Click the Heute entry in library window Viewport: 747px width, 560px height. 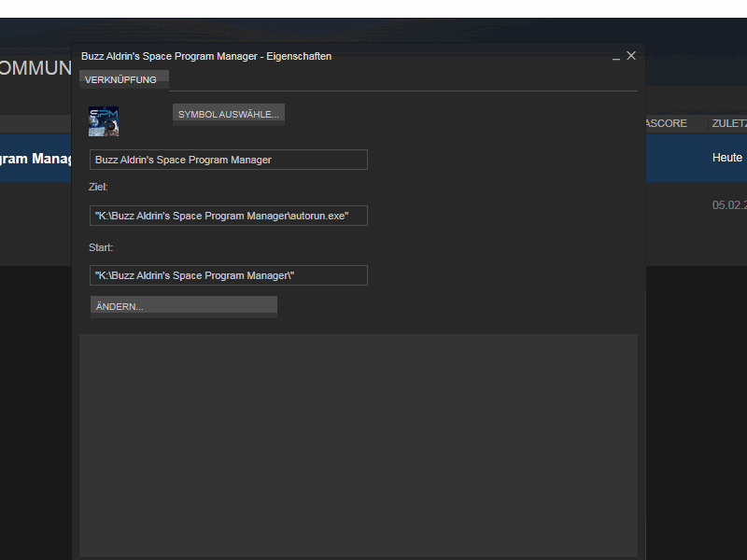point(727,158)
